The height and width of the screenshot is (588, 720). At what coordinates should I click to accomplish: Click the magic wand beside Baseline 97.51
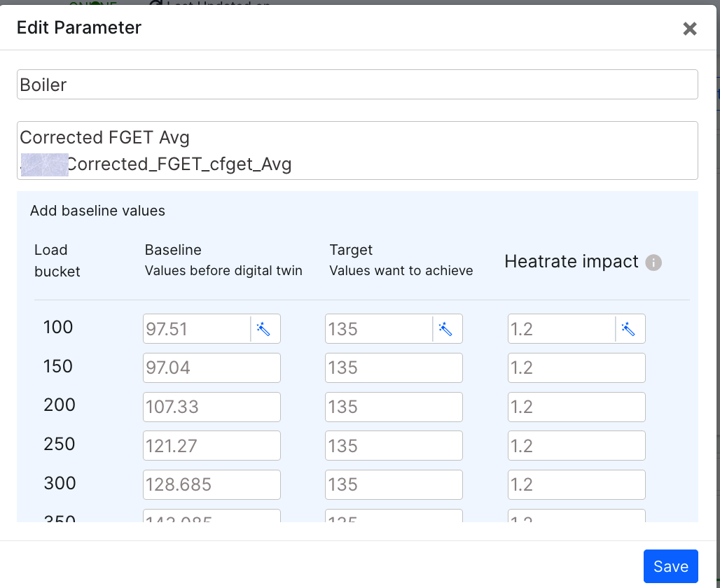tap(263, 329)
